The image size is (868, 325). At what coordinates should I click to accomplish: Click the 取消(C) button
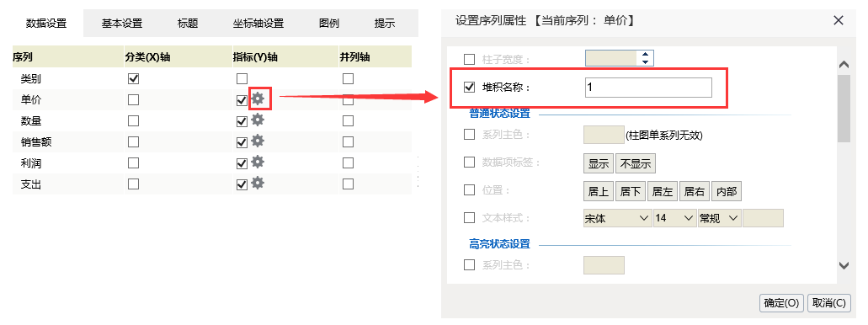click(828, 303)
